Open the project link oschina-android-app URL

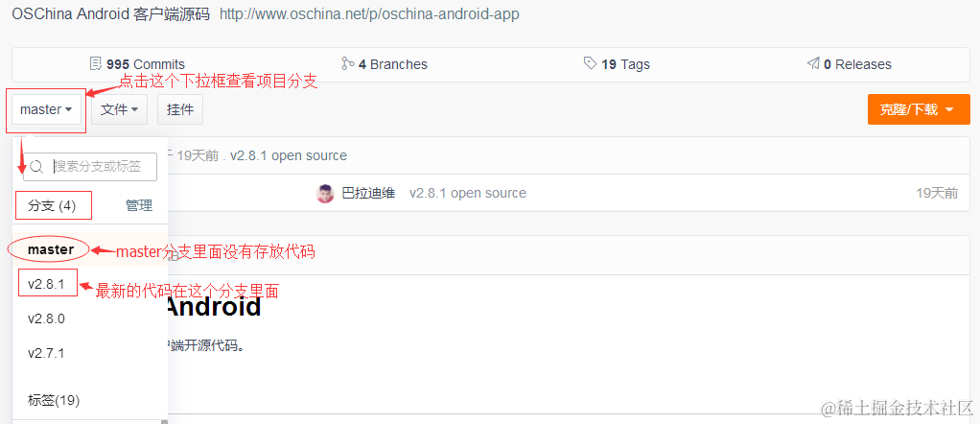(369, 13)
